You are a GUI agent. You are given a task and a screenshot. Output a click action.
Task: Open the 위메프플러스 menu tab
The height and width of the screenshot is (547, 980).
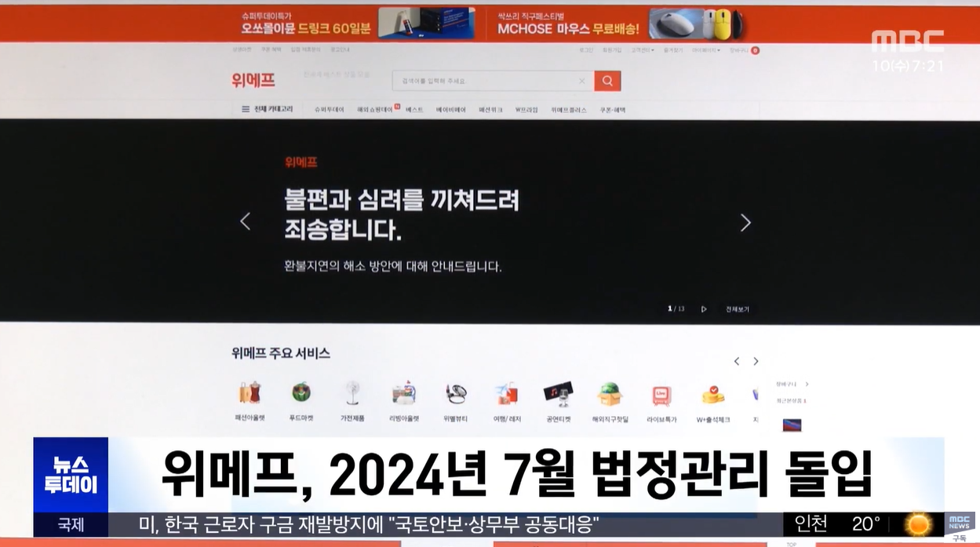click(569, 110)
